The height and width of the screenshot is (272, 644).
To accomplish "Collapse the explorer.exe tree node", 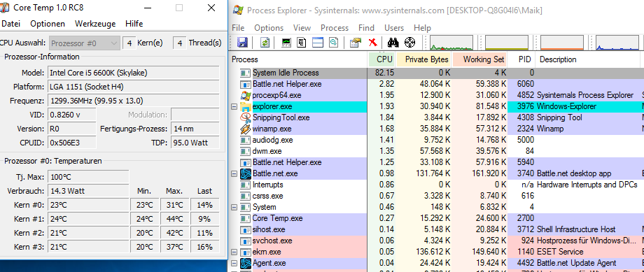I will coord(234,107).
